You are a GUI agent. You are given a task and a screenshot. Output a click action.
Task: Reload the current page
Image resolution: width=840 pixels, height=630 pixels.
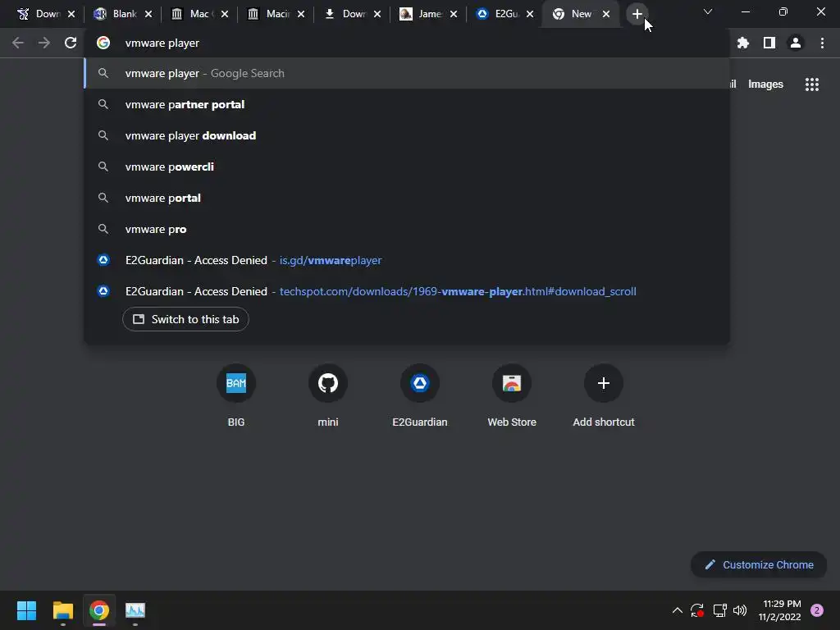point(71,43)
